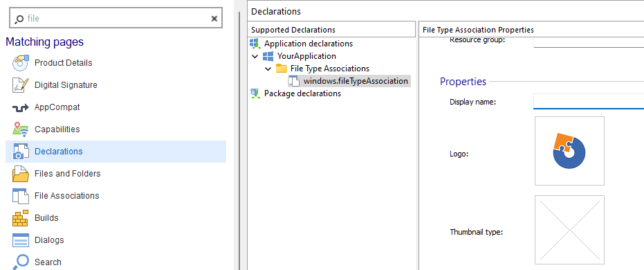This screenshot has height=270, width=644.
Task: Click the YourApplication Windows logo icon
Action: click(x=268, y=56)
